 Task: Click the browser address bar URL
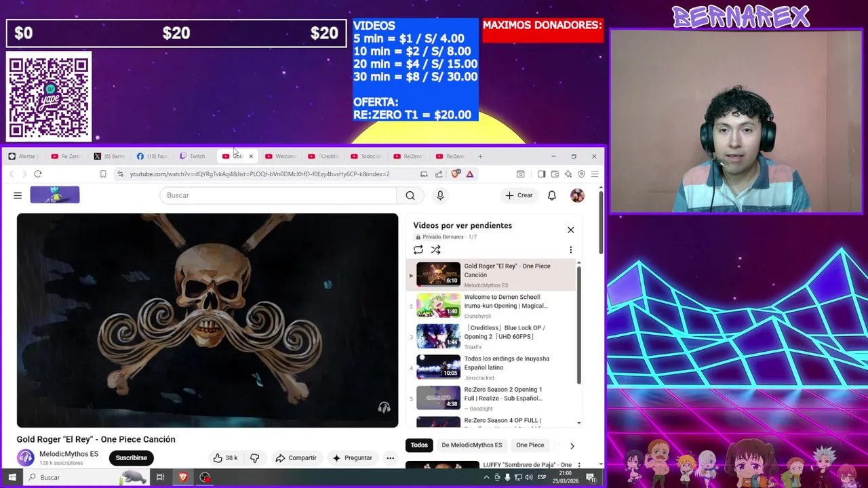tap(260, 174)
